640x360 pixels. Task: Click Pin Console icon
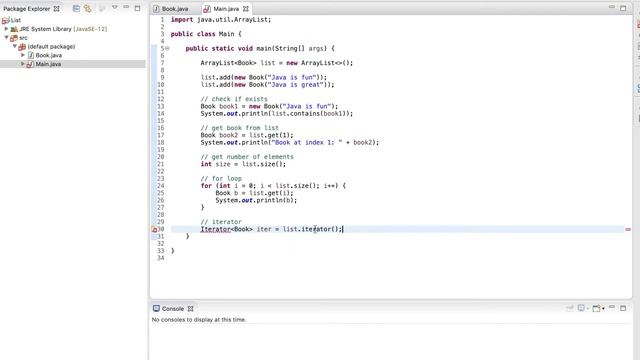(569, 308)
